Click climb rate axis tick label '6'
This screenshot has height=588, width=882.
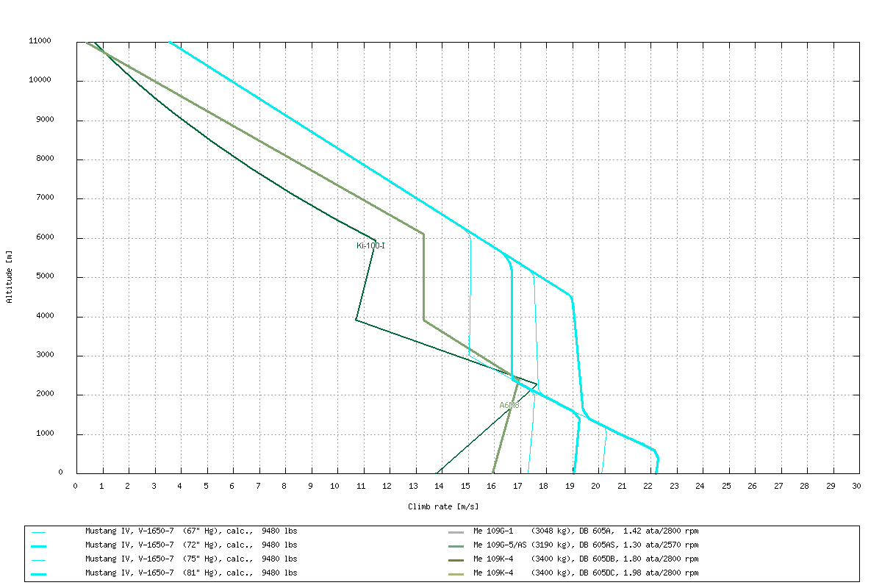tap(232, 487)
